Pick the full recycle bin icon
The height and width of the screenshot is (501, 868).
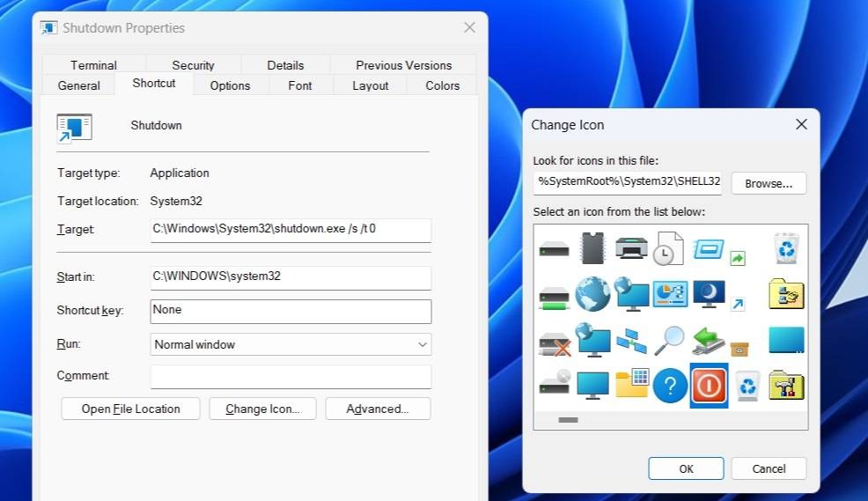pyautogui.click(x=787, y=248)
